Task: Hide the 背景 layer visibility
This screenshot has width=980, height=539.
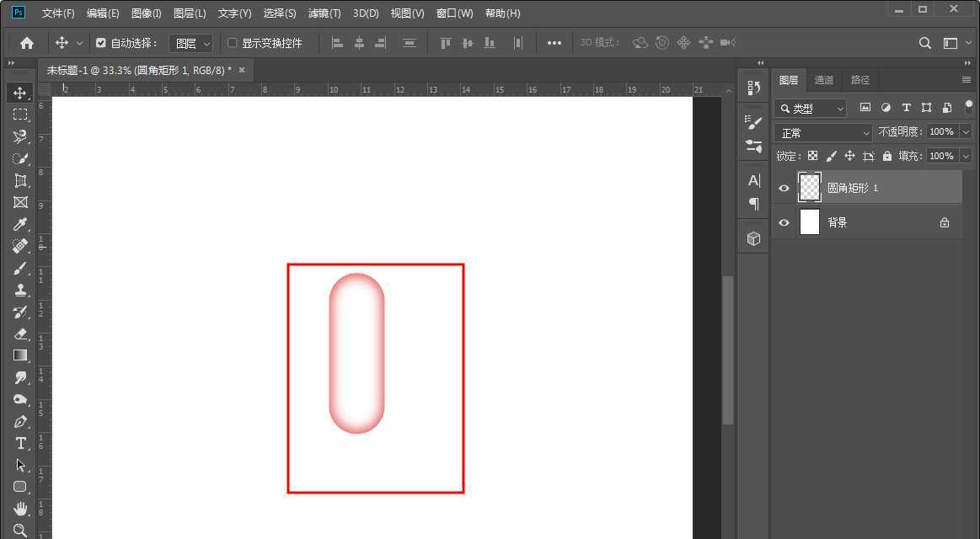Action: [x=784, y=221]
